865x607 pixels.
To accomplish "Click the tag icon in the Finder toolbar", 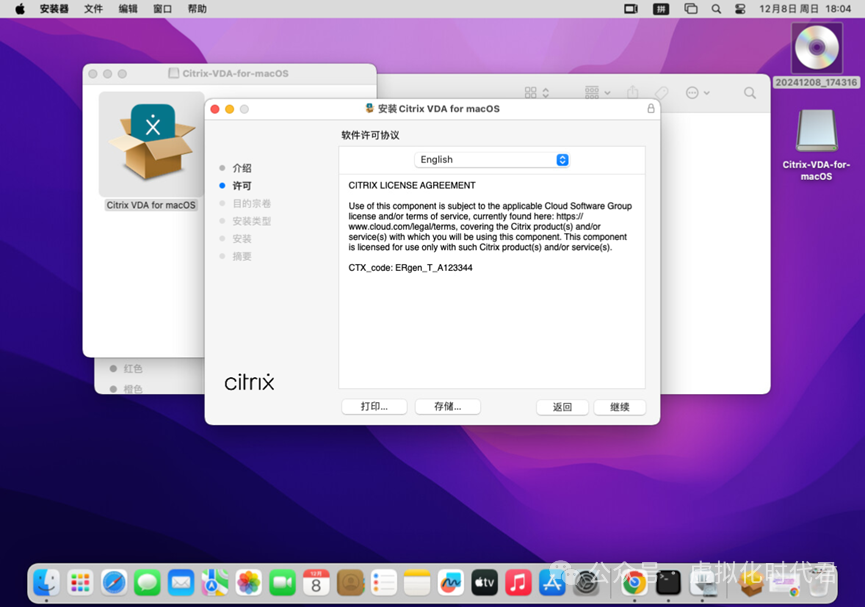I will [x=661, y=93].
